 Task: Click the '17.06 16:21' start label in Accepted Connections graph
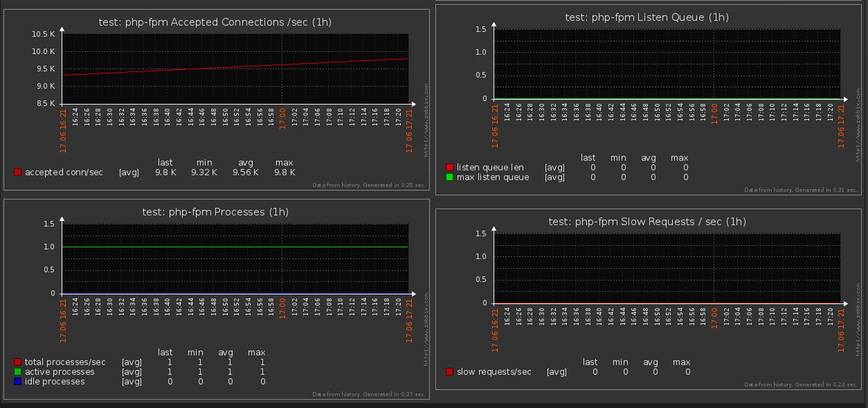63,131
